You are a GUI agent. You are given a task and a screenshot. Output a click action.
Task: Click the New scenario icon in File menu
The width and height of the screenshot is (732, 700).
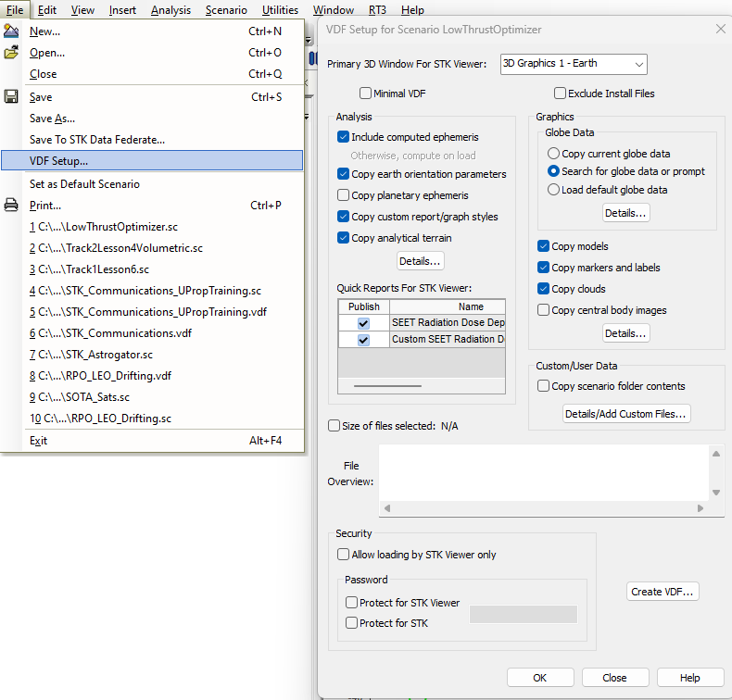click(x=11, y=31)
